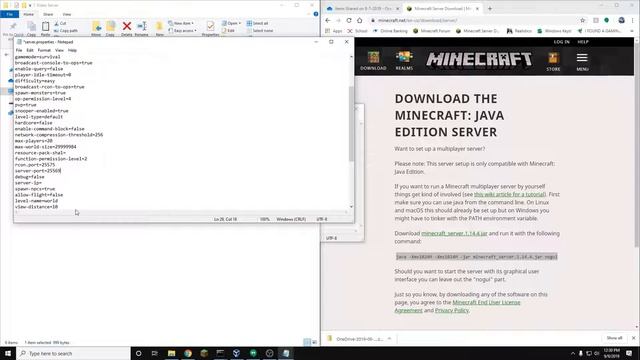Click Minecraft REALMS nav icon
This screenshot has width=640, height=360.
[x=404, y=61]
